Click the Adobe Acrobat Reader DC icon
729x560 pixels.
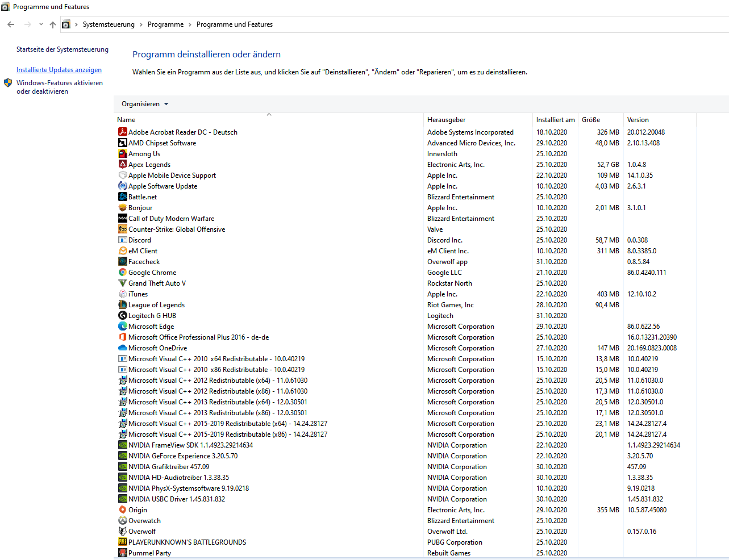(x=122, y=132)
